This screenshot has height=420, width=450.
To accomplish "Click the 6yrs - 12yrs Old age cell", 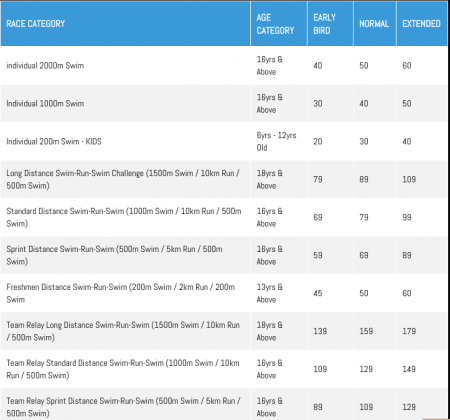I will click(x=276, y=141).
